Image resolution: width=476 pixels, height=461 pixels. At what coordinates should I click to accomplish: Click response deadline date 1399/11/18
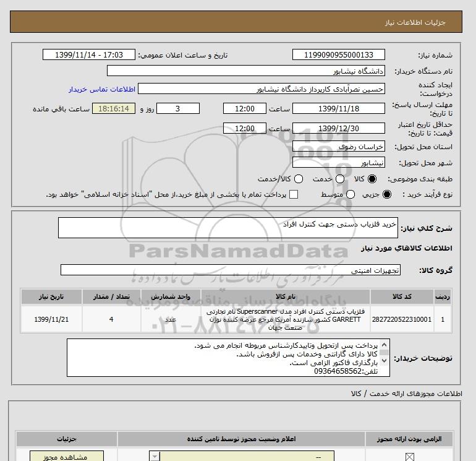pos(339,108)
